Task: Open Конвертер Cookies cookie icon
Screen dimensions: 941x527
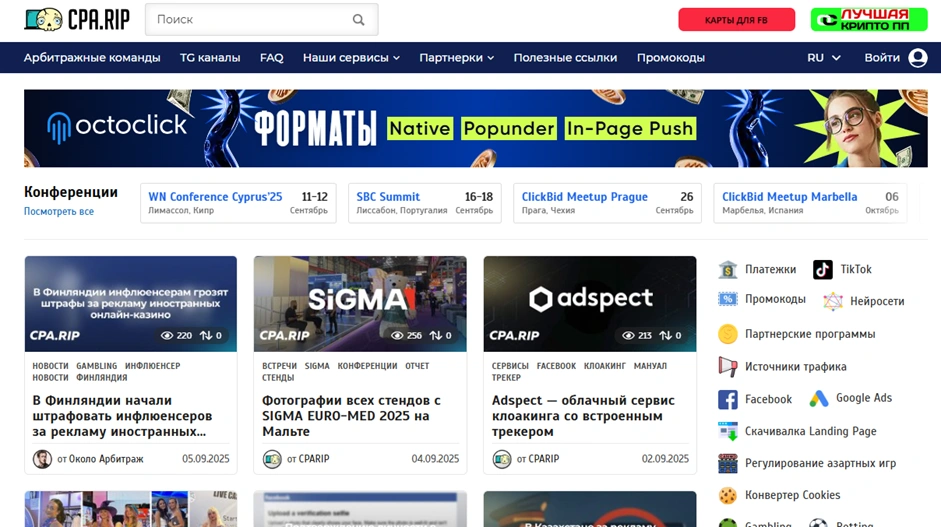Action: point(728,495)
